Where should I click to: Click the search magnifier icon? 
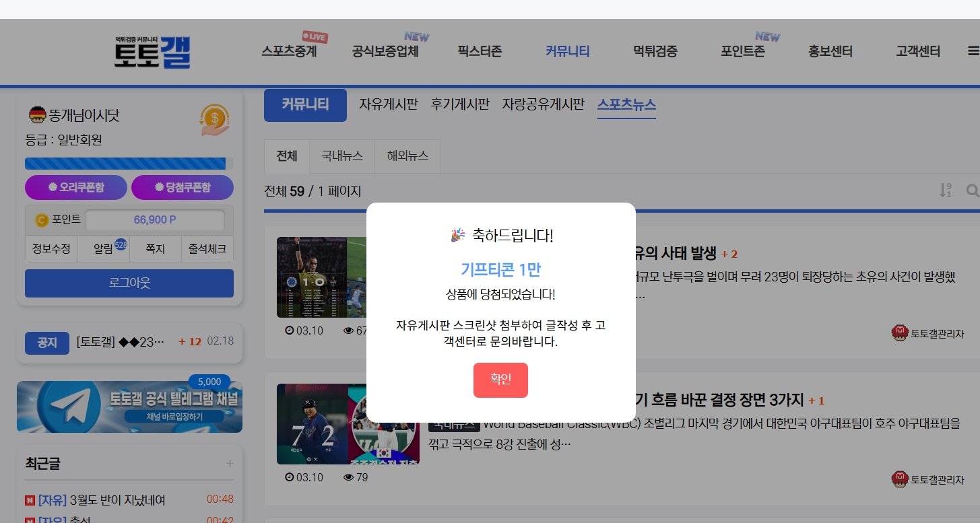pos(973,190)
